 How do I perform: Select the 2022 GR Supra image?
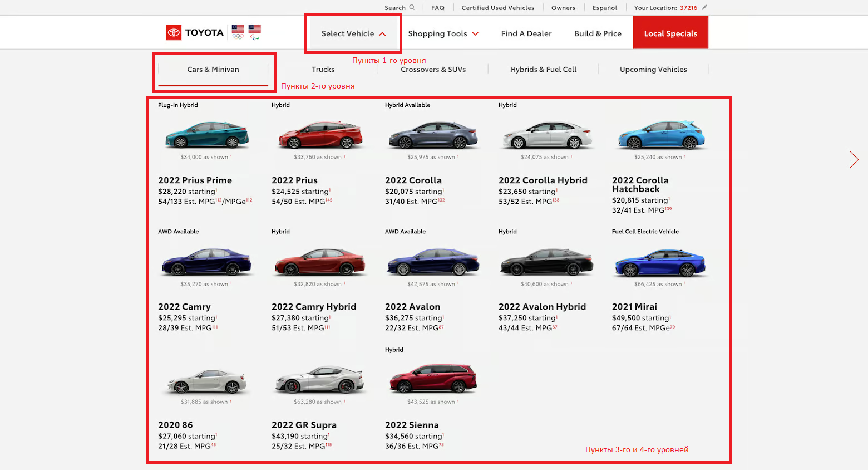tap(320, 380)
